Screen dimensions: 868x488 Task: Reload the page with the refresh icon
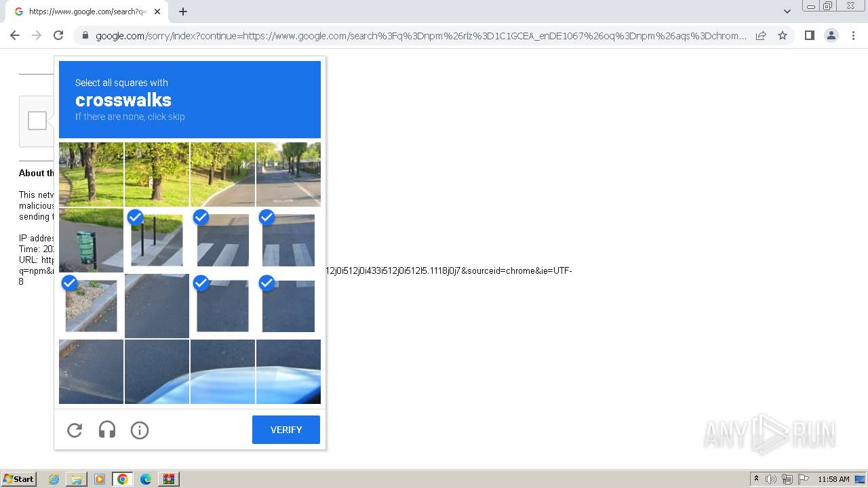(x=58, y=35)
